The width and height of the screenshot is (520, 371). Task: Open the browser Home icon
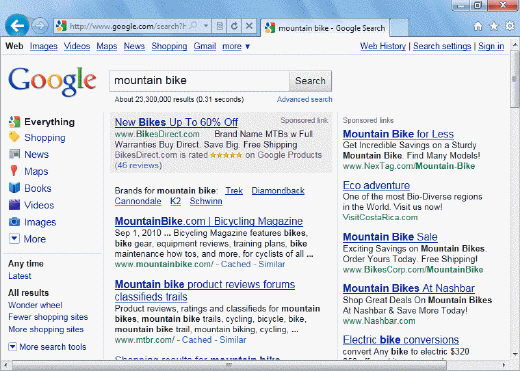coord(478,26)
